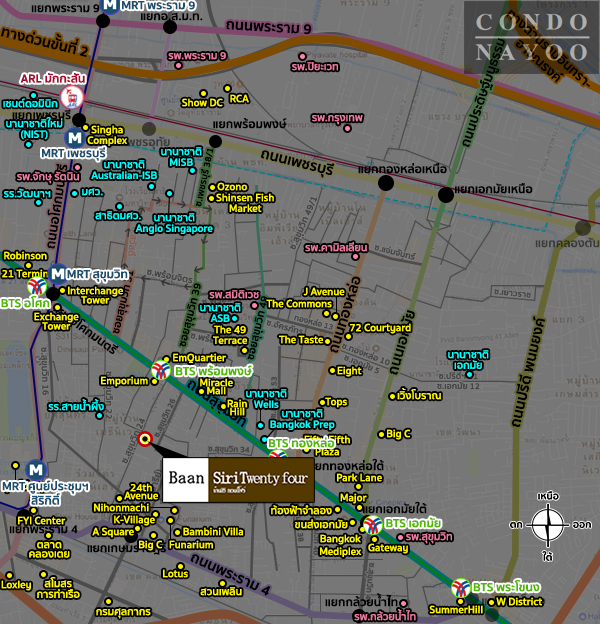Viewport: 600px width, 624px height.
Task: Select the Big C label near เอกมัย road
Action: point(399,434)
